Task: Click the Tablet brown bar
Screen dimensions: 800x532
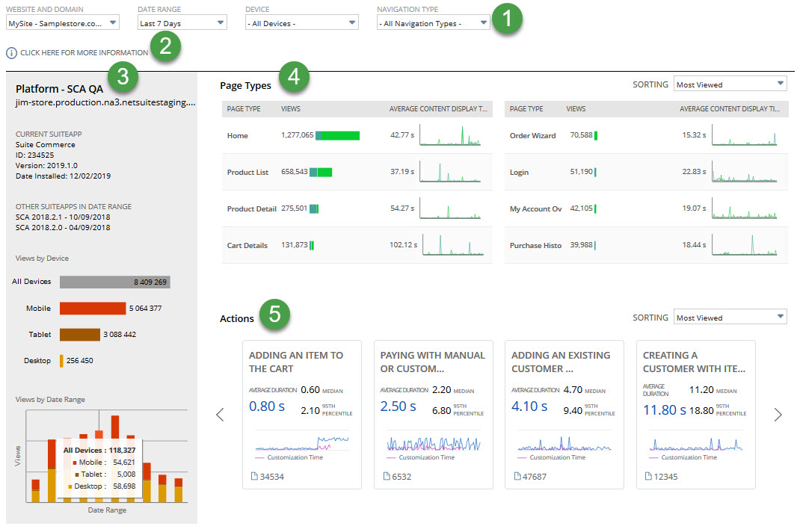Action: click(80, 334)
